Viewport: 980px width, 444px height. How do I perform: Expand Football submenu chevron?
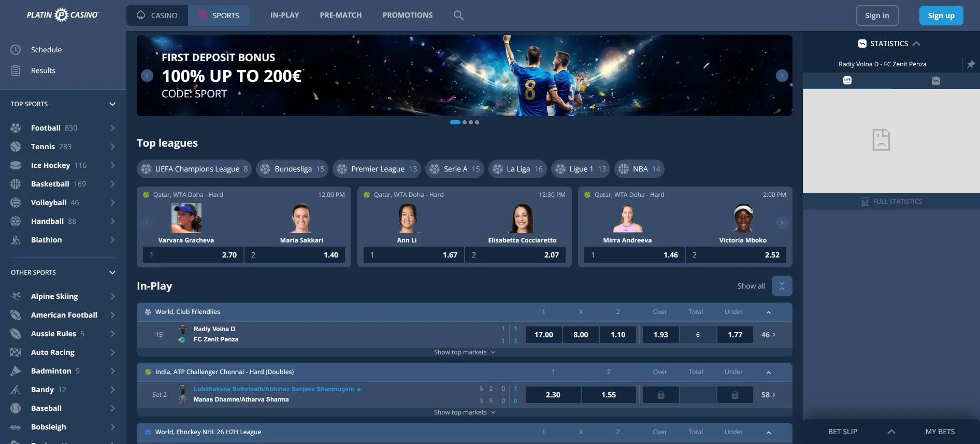(112, 128)
